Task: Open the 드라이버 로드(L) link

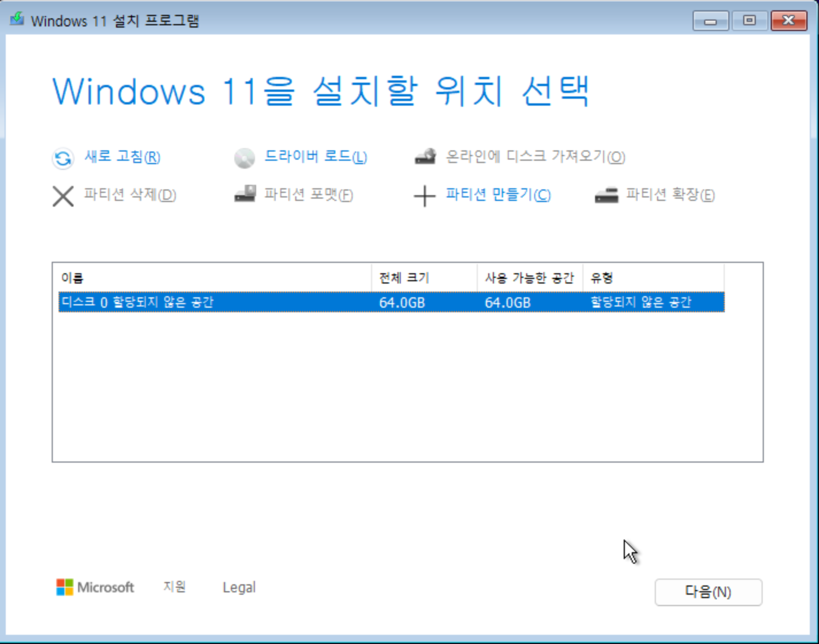Action: (315, 157)
